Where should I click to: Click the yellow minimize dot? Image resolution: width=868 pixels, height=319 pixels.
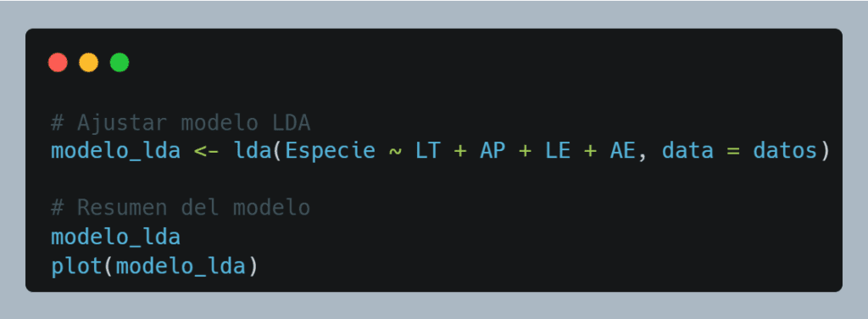pyautogui.click(x=88, y=63)
